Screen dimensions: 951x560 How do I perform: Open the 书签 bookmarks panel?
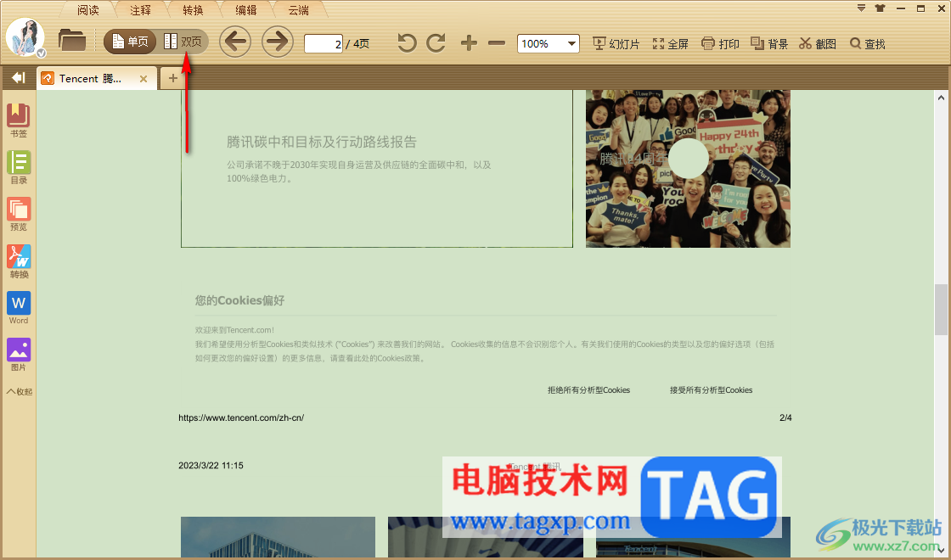click(x=18, y=120)
